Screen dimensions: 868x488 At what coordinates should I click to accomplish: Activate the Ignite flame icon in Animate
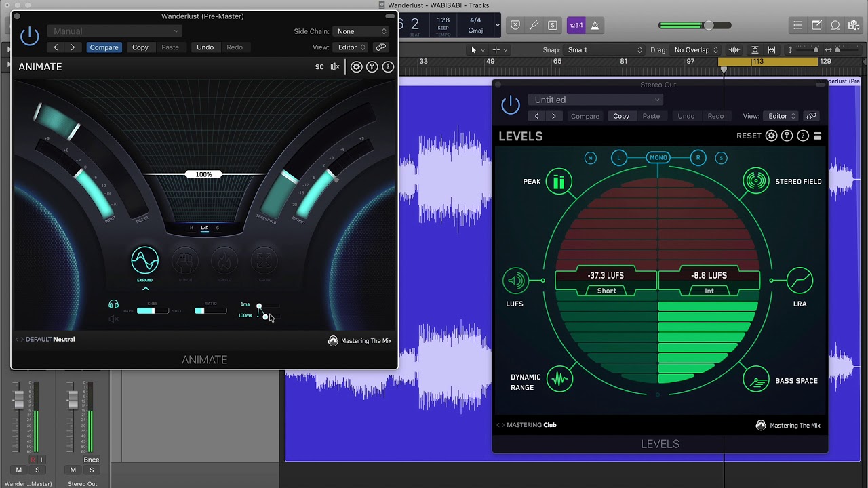tap(224, 260)
